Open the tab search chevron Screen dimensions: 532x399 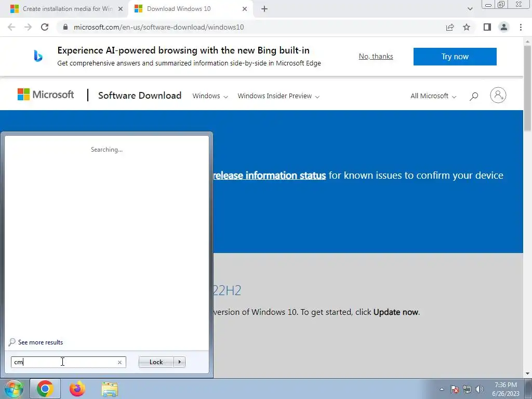(470, 9)
